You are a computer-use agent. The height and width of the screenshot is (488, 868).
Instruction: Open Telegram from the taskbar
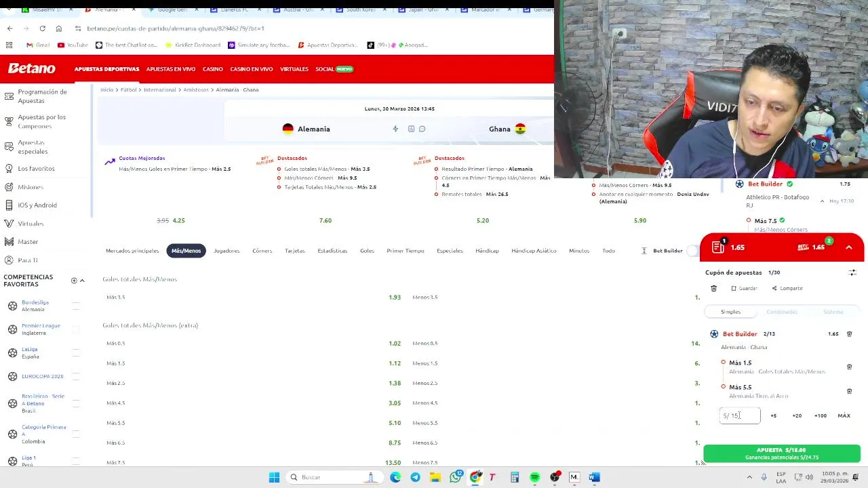[x=415, y=477]
